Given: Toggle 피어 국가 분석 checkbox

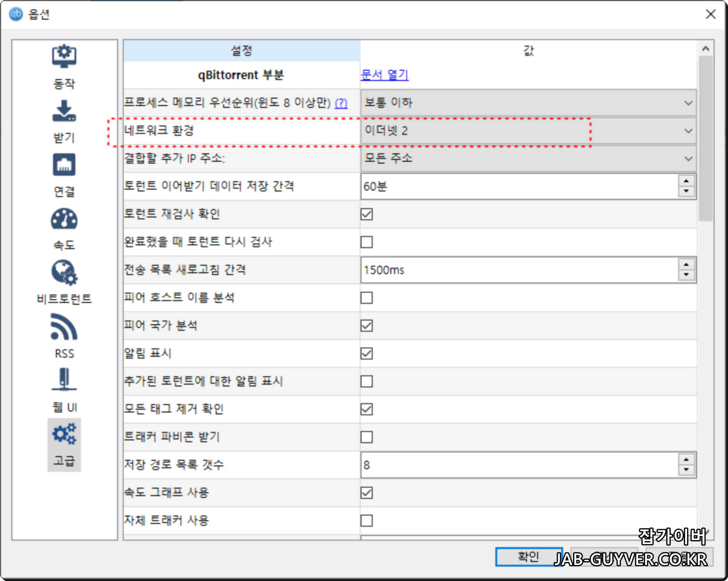Looking at the screenshot, I should coord(366,325).
